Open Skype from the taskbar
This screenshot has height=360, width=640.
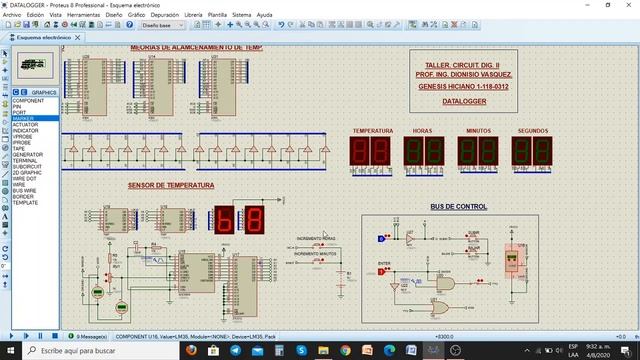coord(301,350)
